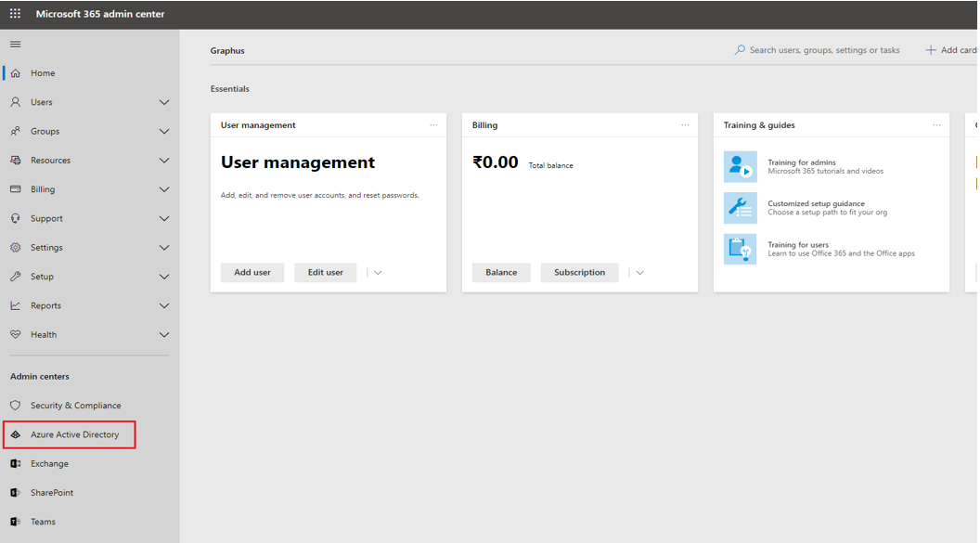Click the Training for users clipboard icon

point(740,249)
